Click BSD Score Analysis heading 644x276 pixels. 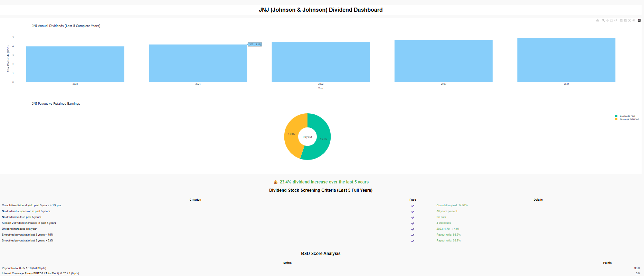[x=321, y=254]
